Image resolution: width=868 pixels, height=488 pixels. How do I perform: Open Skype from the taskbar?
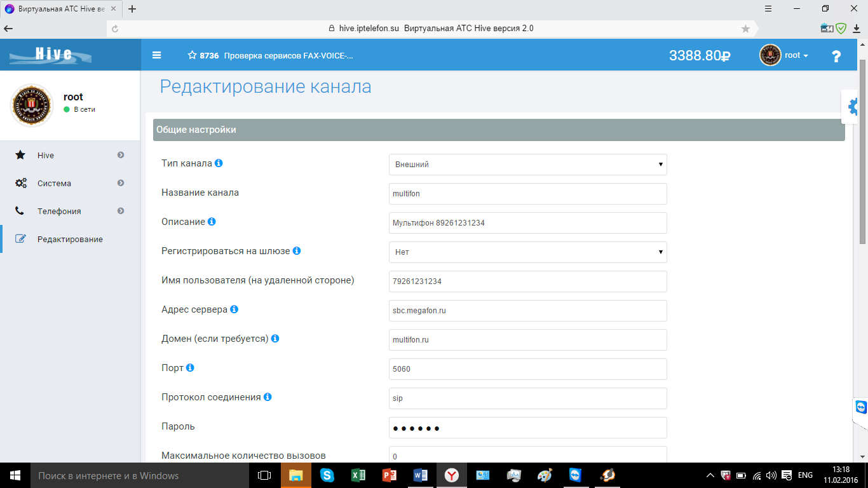[x=327, y=475]
